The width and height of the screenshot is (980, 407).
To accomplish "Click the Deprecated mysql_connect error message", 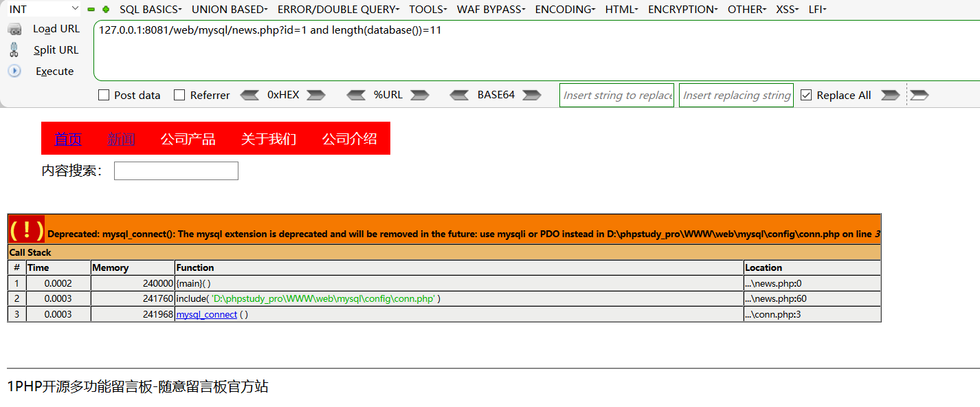I will pos(464,234).
